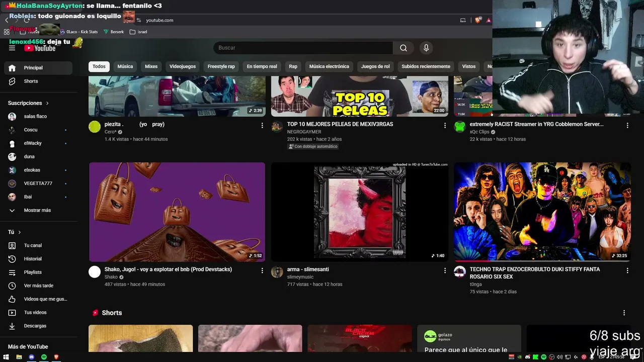This screenshot has height=362, width=644.
Task: Open Shorts section options menu
Action: pyautogui.click(x=624, y=313)
